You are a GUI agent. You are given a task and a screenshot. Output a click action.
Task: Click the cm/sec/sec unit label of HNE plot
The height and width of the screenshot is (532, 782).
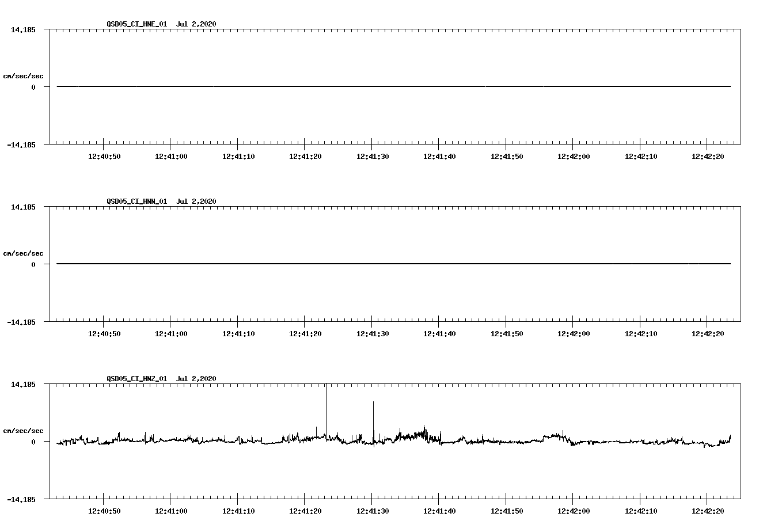(x=23, y=76)
